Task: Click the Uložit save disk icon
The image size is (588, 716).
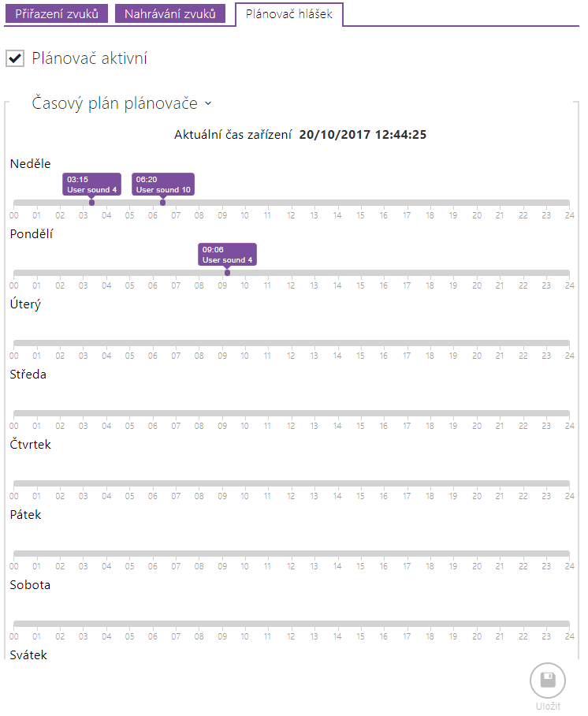Action: [x=547, y=681]
